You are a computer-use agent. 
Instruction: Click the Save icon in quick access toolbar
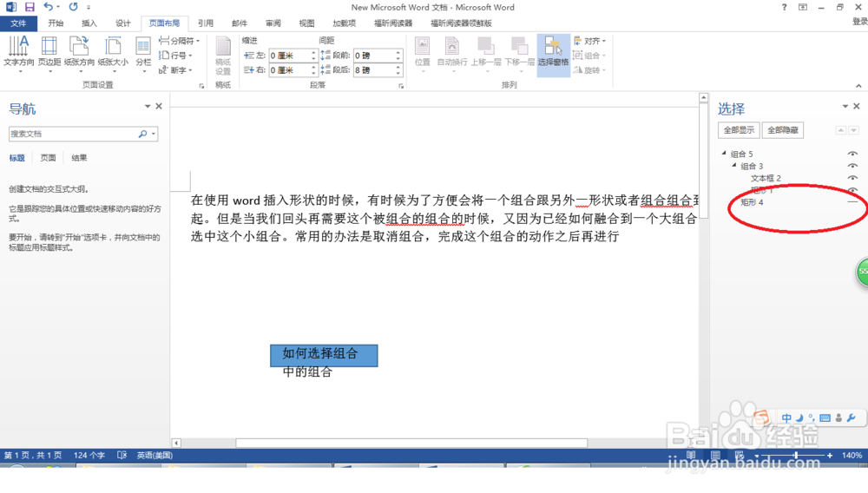tap(30, 7)
